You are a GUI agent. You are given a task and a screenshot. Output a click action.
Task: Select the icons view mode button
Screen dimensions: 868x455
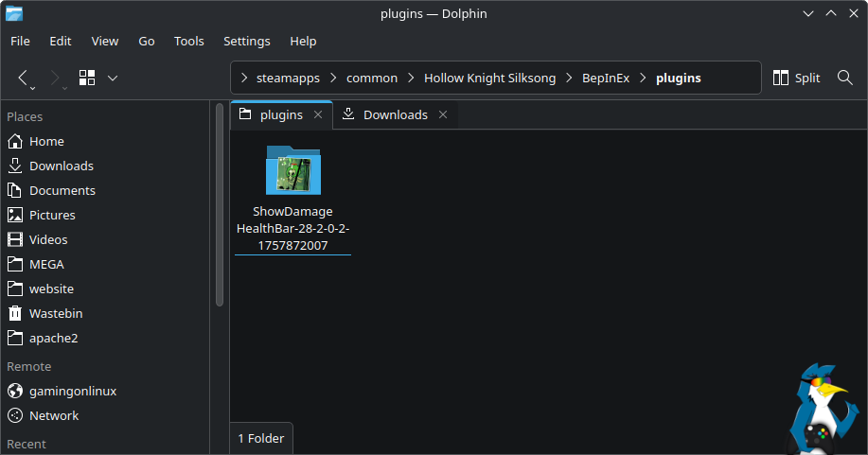point(87,78)
